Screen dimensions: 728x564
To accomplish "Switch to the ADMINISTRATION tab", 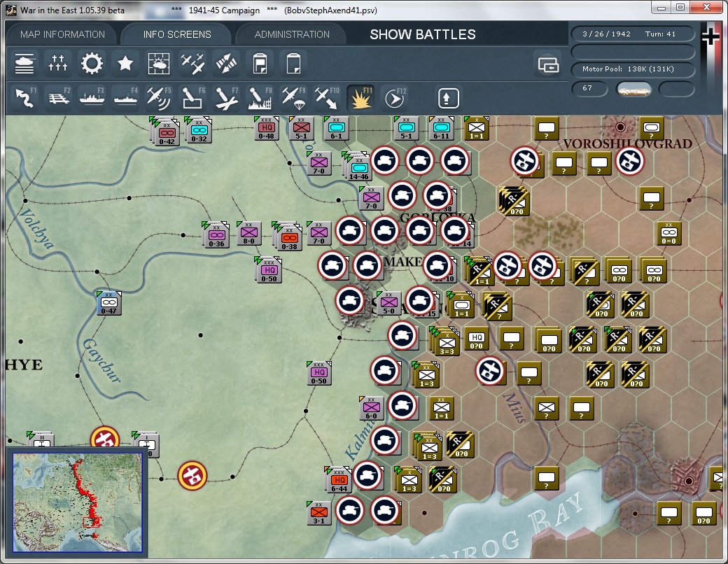I will (x=292, y=34).
